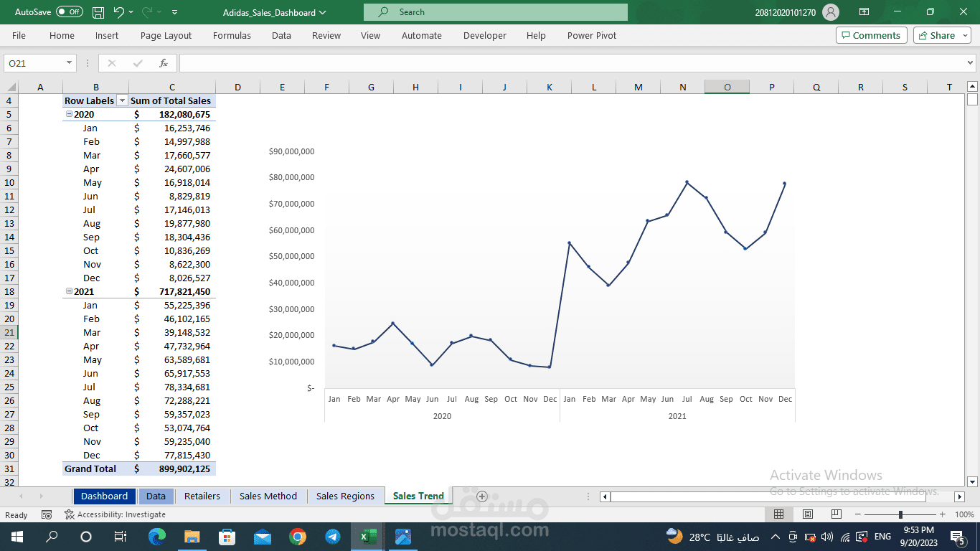Click the zoom out minus button
The height and width of the screenshot is (551, 980).
[858, 514]
